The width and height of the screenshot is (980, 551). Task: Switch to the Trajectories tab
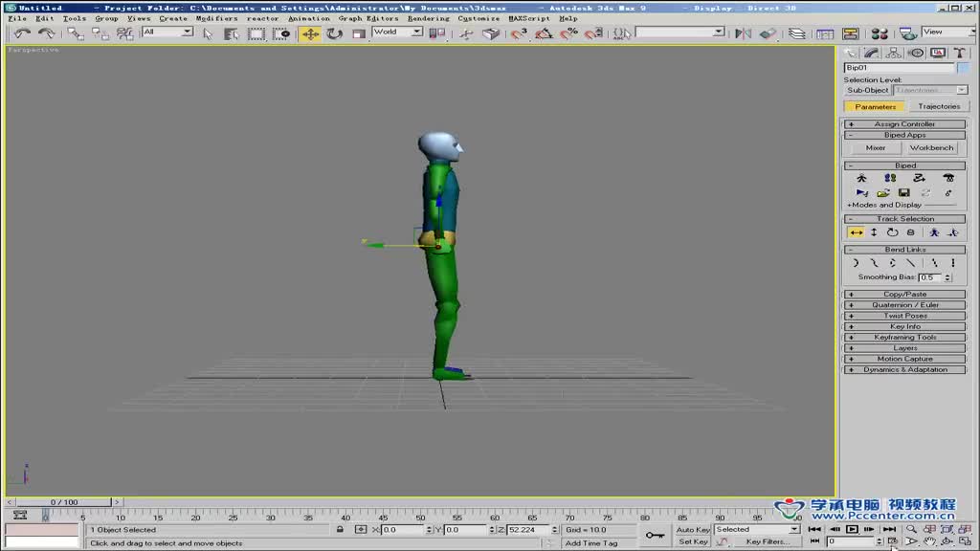click(x=938, y=106)
